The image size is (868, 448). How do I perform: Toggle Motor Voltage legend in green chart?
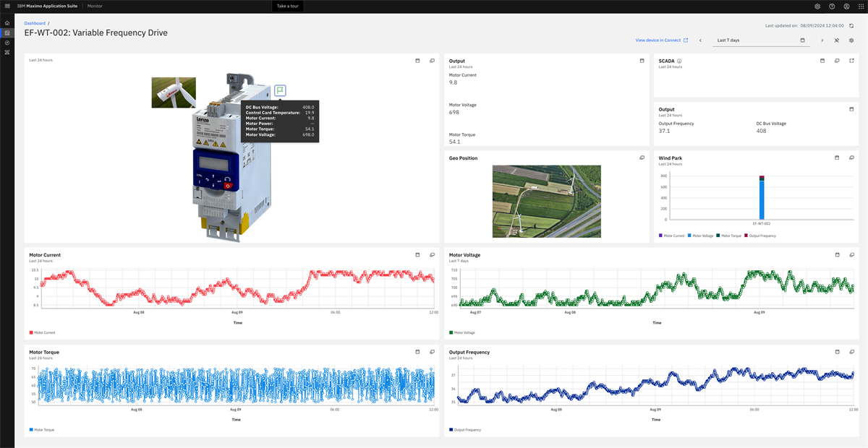coord(462,332)
